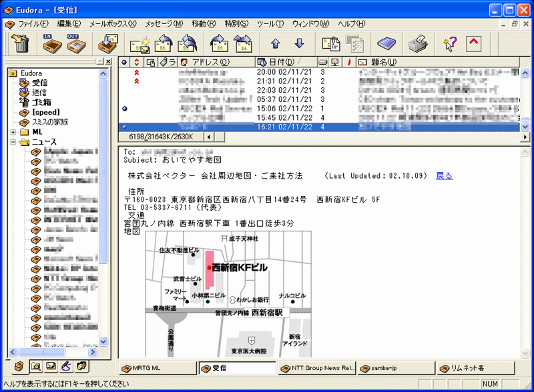This screenshot has height=392, width=534.
Task: Open the メッセージ menu
Action: [x=164, y=23]
